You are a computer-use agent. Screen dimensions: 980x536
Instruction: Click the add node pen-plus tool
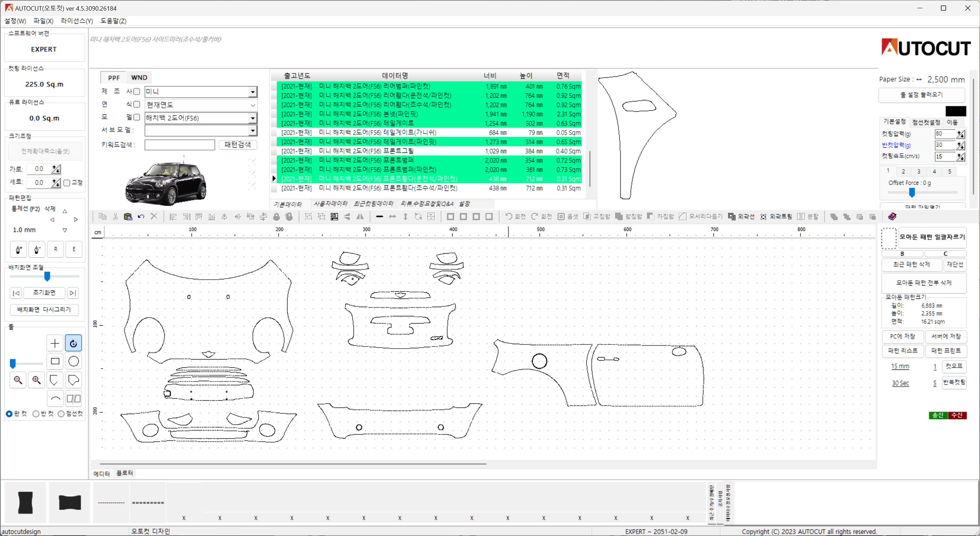pyautogui.click(x=19, y=249)
